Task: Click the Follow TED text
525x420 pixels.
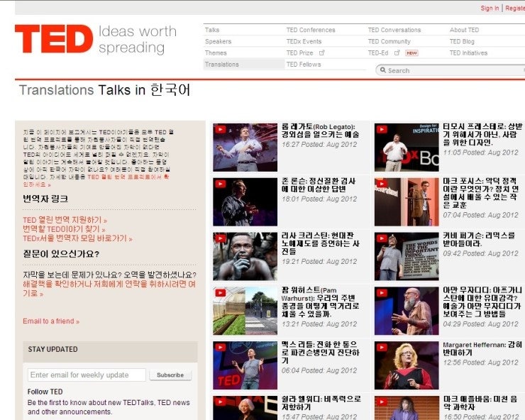Action: pyautogui.click(x=45, y=391)
